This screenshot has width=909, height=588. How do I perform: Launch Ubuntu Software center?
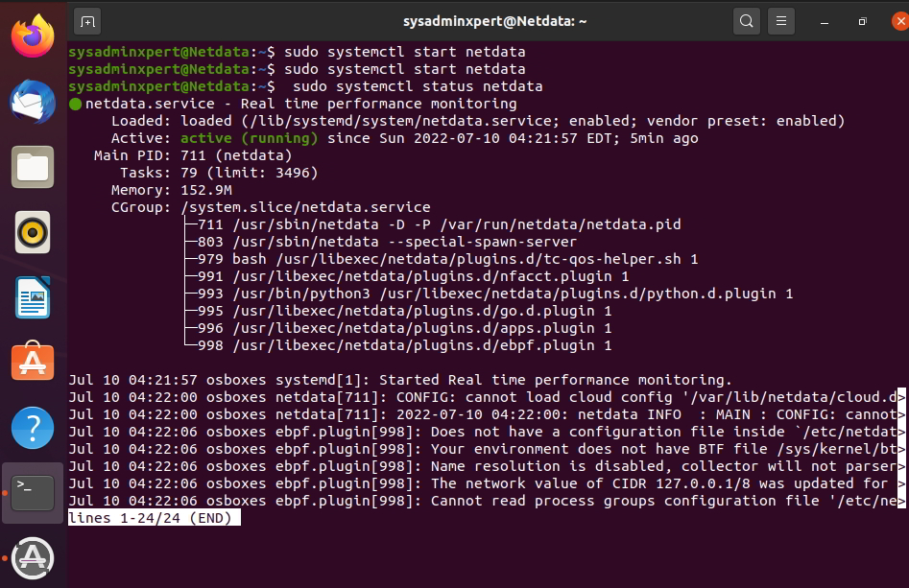click(x=32, y=363)
